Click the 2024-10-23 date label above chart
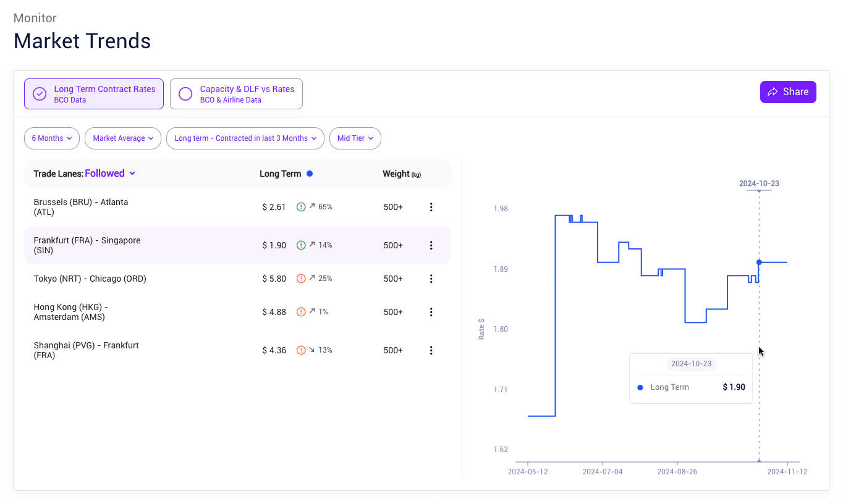Screen dimensions: 843x504 (759, 183)
